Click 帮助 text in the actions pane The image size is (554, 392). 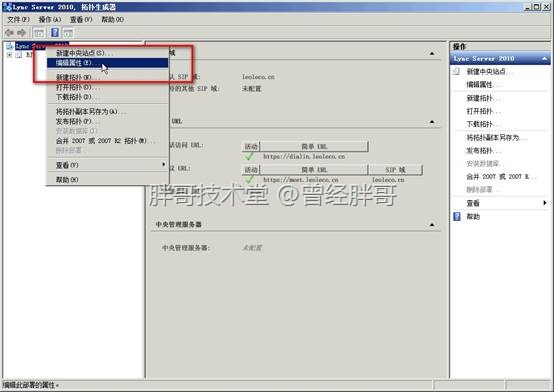coord(473,216)
